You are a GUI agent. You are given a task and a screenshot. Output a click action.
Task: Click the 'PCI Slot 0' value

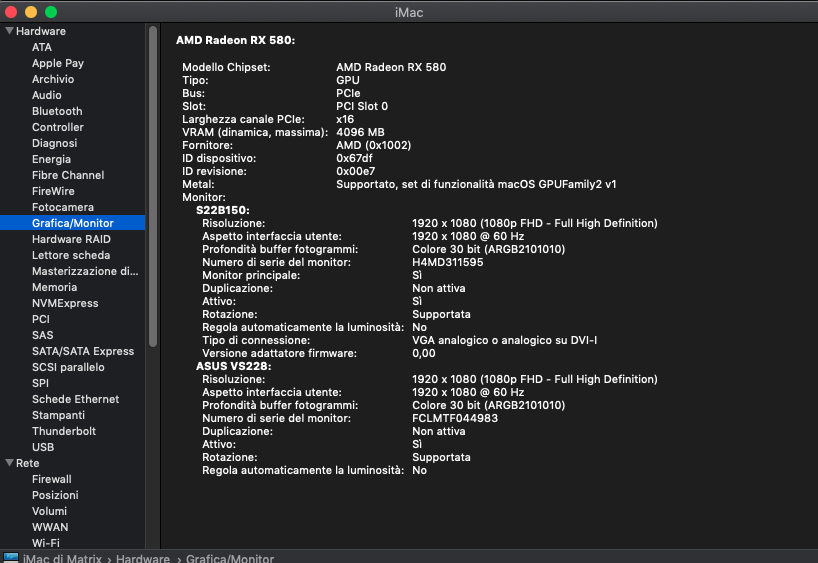(x=362, y=106)
